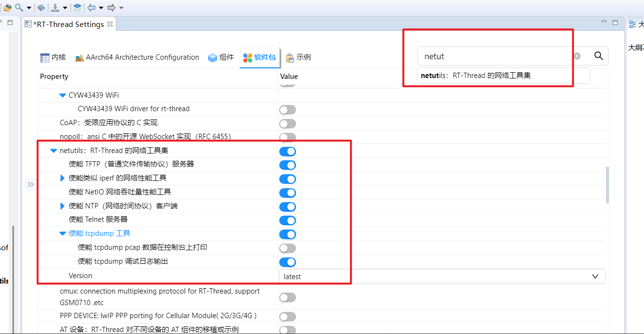Maximize the RT-Thread Settings editor area

click(615, 22)
